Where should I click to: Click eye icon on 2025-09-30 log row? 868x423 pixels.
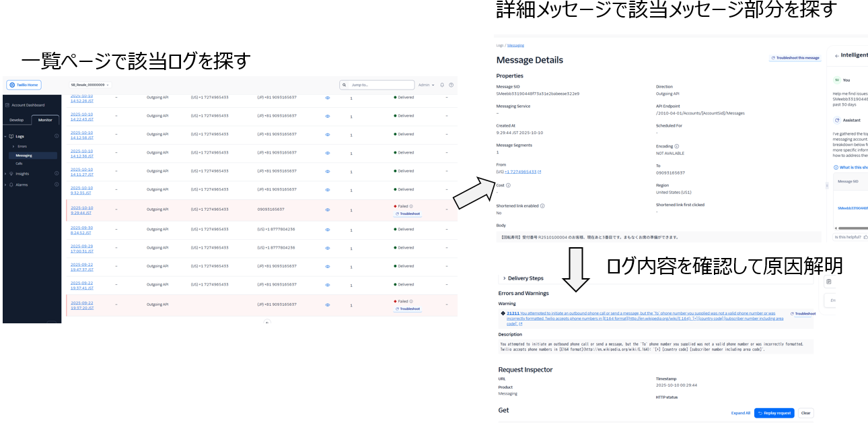(x=328, y=229)
